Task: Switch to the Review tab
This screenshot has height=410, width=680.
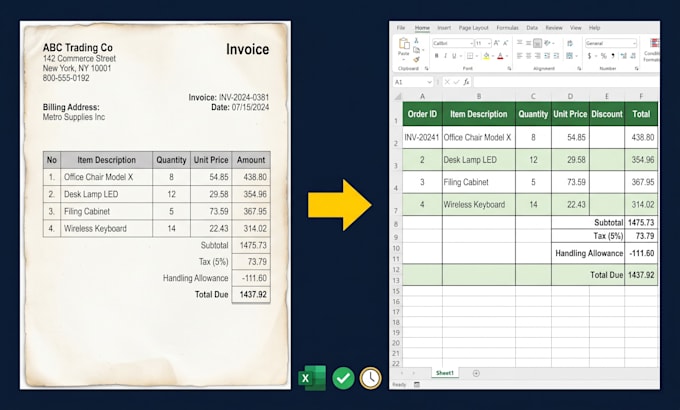Action: click(x=554, y=28)
